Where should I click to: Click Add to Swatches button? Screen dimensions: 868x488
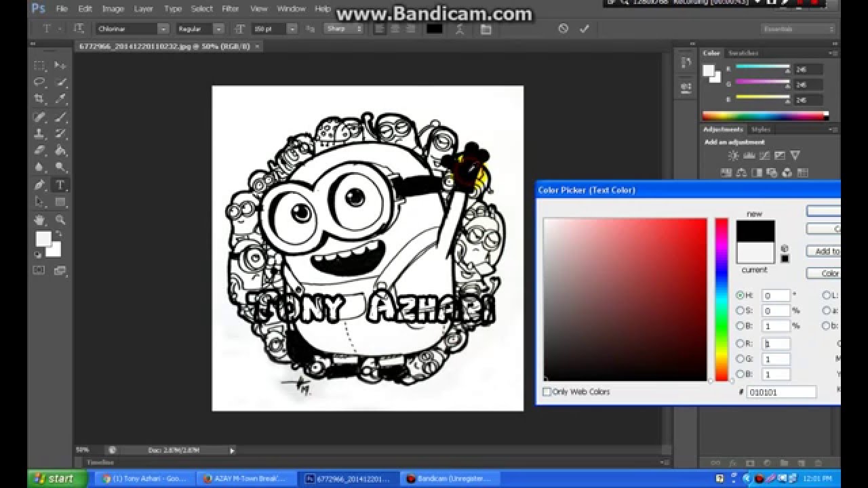pyautogui.click(x=823, y=251)
